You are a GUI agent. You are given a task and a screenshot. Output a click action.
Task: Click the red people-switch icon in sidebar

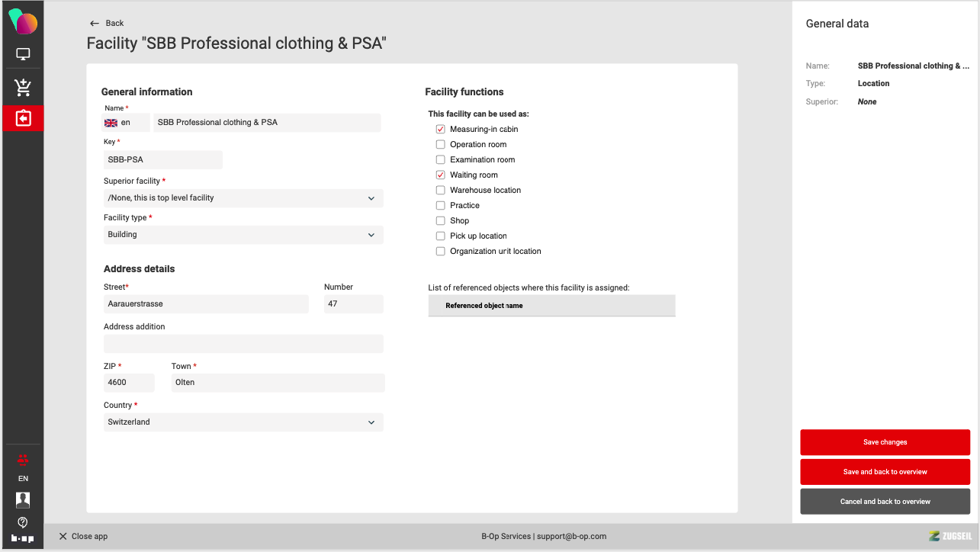pyautogui.click(x=23, y=460)
